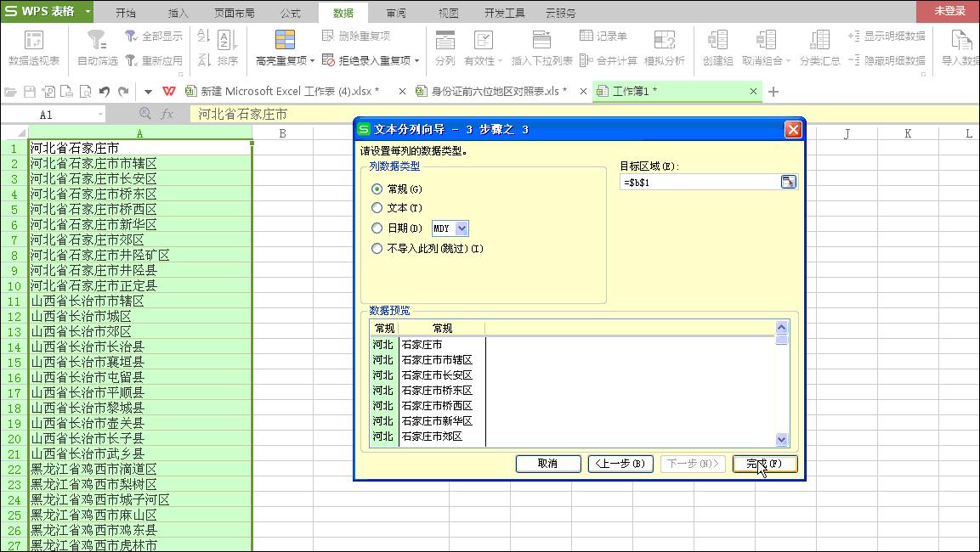
Task: Select the 文本 (Text) data type radio button
Action: (x=377, y=208)
